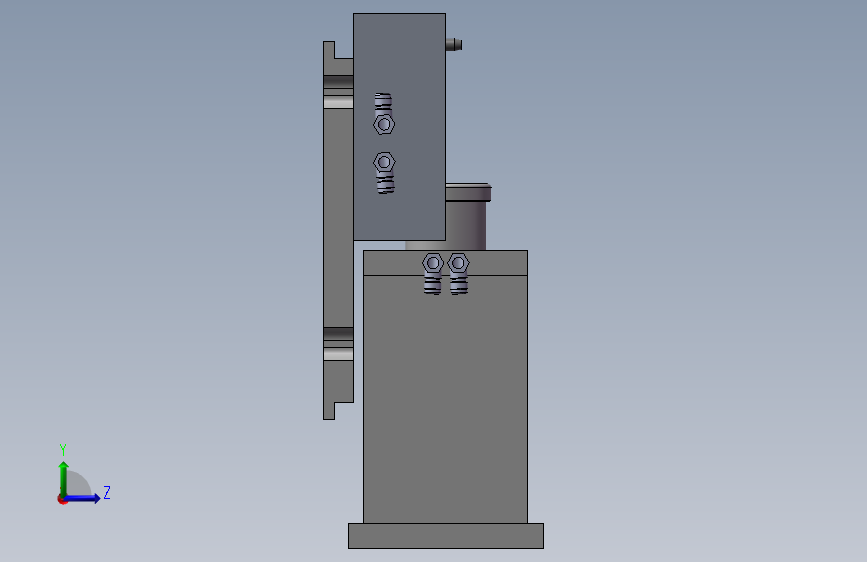This screenshot has height=562, width=867.
Task: Select the large lower housing body
Action: [445, 398]
